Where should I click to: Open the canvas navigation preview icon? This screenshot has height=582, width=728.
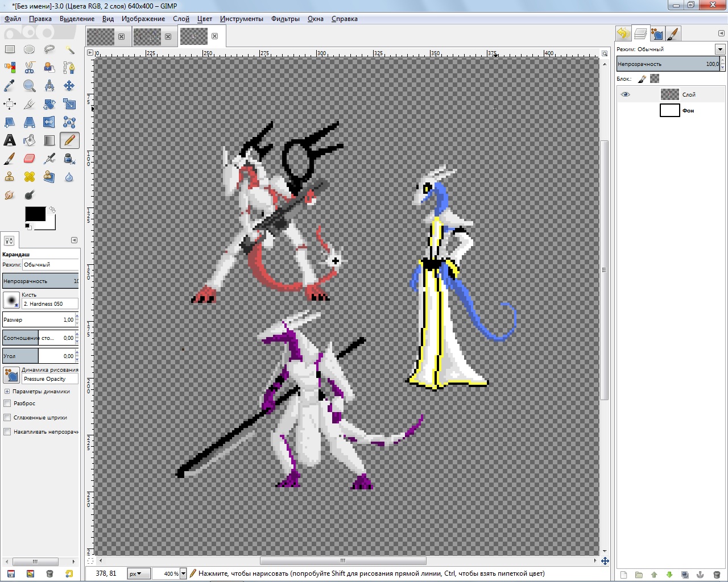(x=605, y=561)
